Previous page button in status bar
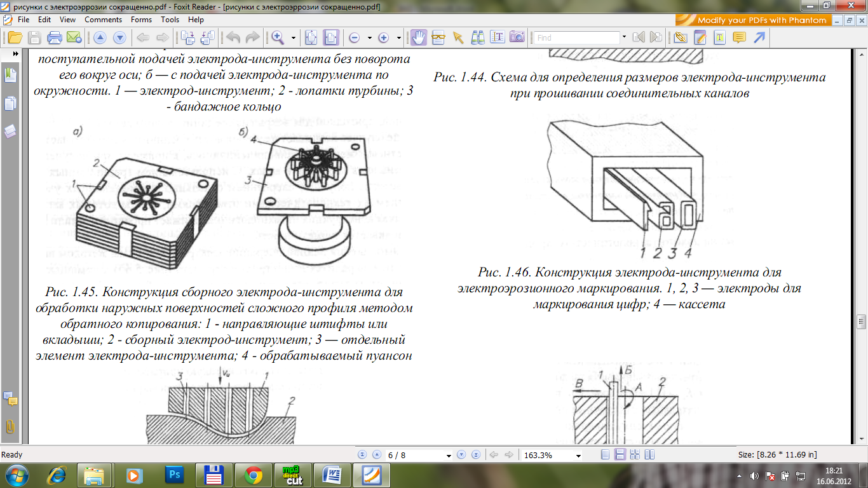 (376, 455)
